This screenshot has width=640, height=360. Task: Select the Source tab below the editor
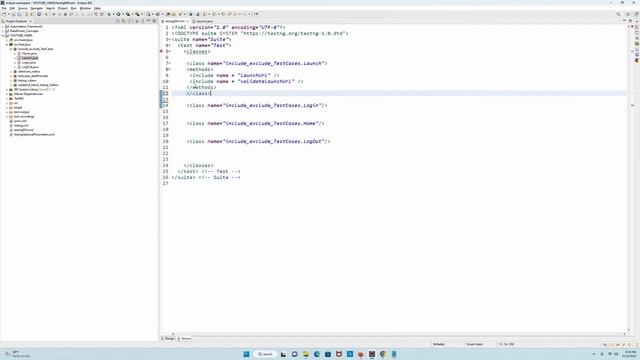[184, 338]
